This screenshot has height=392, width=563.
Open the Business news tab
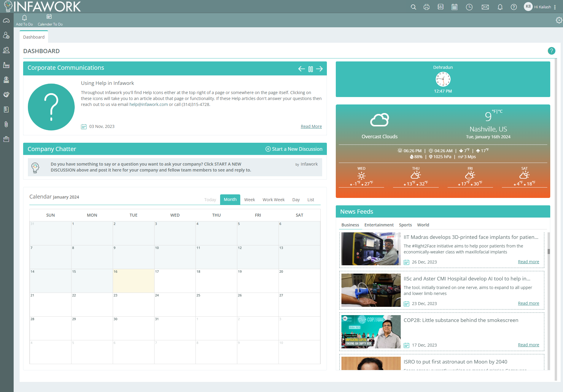[350, 225]
